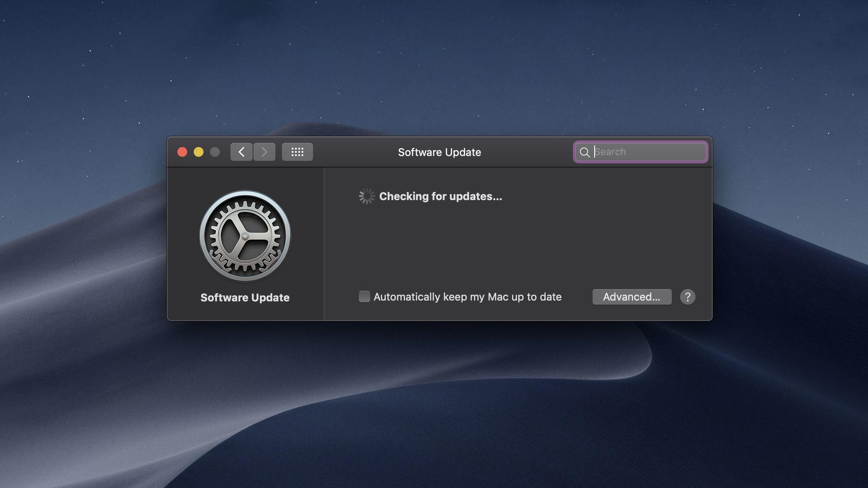Screen dimensions: 868x488
Task: Click the Software Update menu title
Action: tap(439, 152)
